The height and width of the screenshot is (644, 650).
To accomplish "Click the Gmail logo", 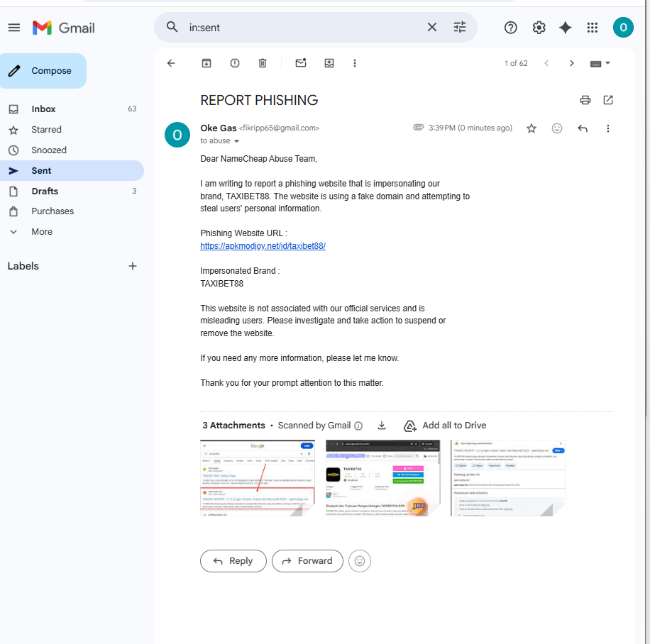I will tap(63, 28).
